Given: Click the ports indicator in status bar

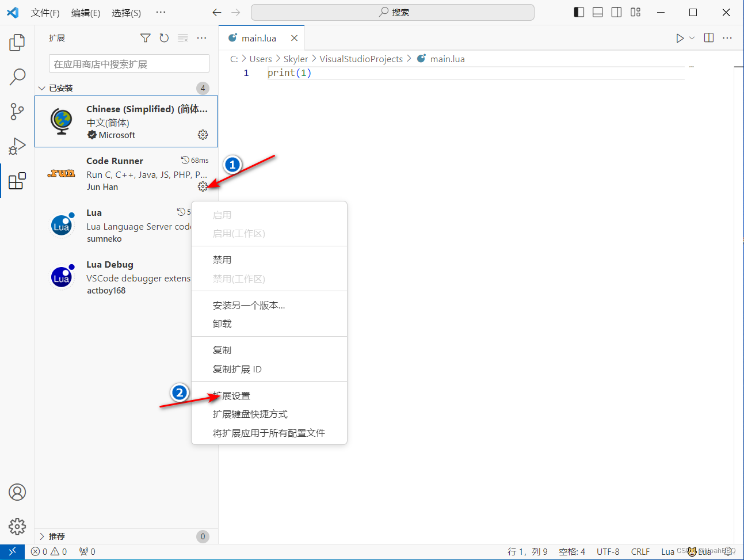Looking at the screenshot, I should pos(87,551).
